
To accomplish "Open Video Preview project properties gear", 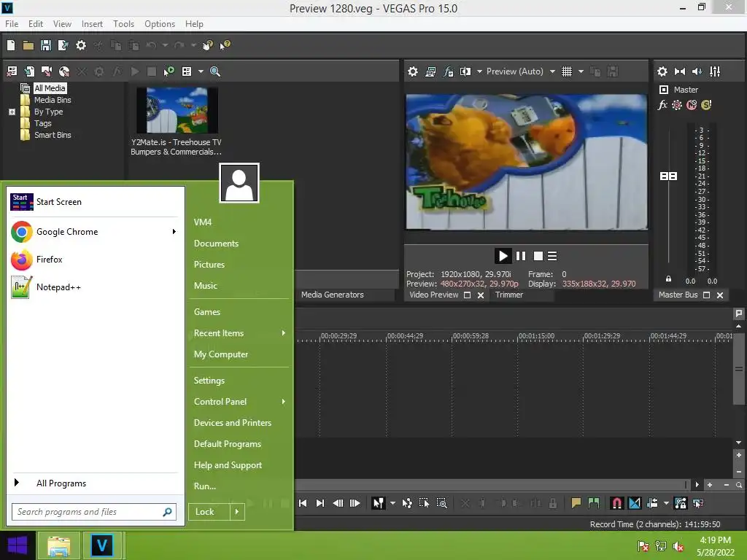I will [413, 71].
